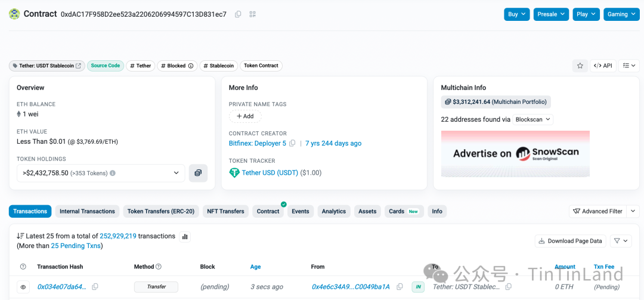Screen dimensions: 644x300
Task: Switch to the Analytics tab
Action: 334,211
